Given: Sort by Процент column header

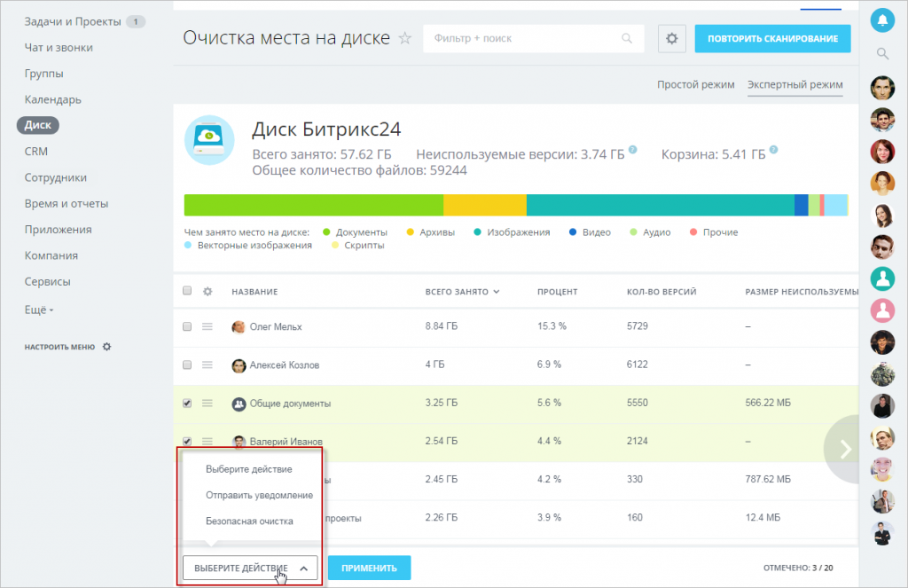Looking at the screenshot, I should 557,292.
